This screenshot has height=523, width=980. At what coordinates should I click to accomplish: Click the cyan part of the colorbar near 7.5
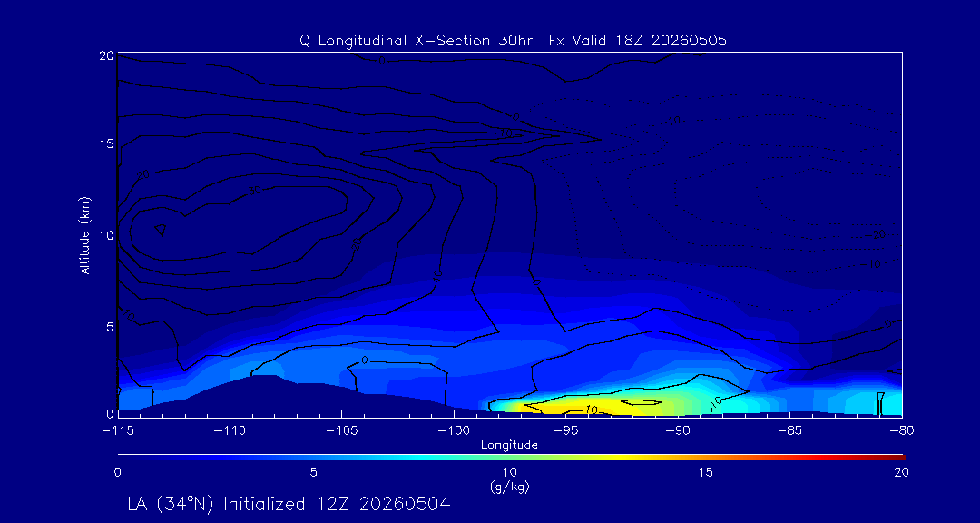click(412, 458)
